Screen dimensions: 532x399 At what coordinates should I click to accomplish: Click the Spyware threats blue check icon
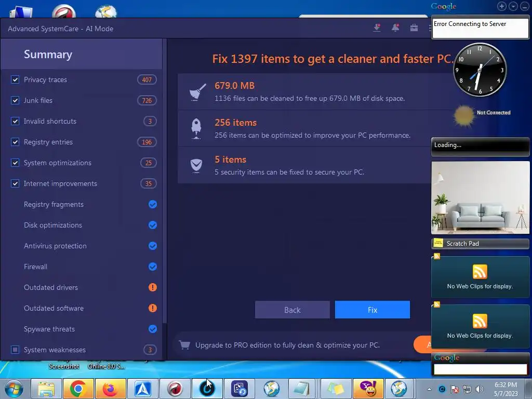click(153, 329)
